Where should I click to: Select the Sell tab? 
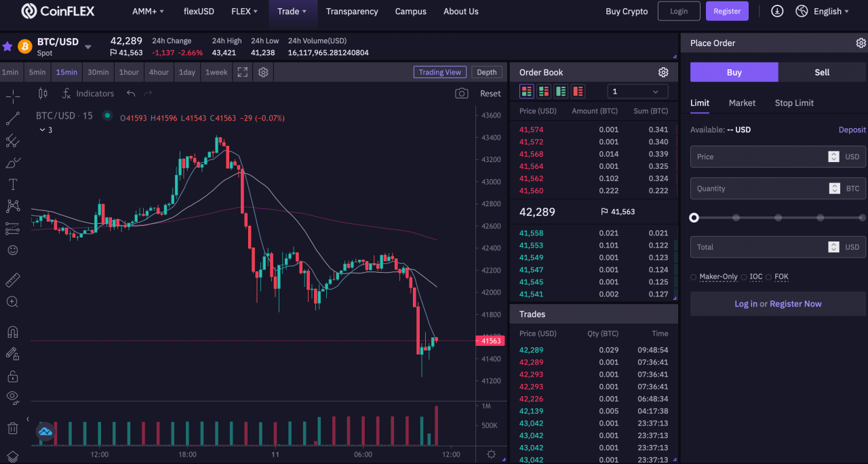pos(822,72)
